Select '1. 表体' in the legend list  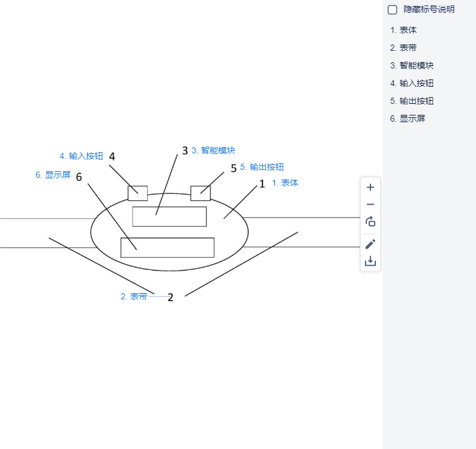coord(403,30)
